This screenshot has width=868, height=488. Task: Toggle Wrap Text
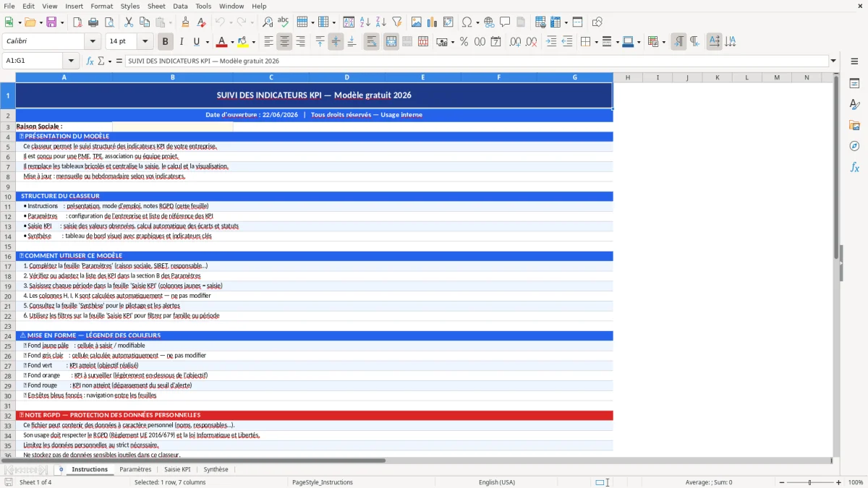[x=371, y=42]
